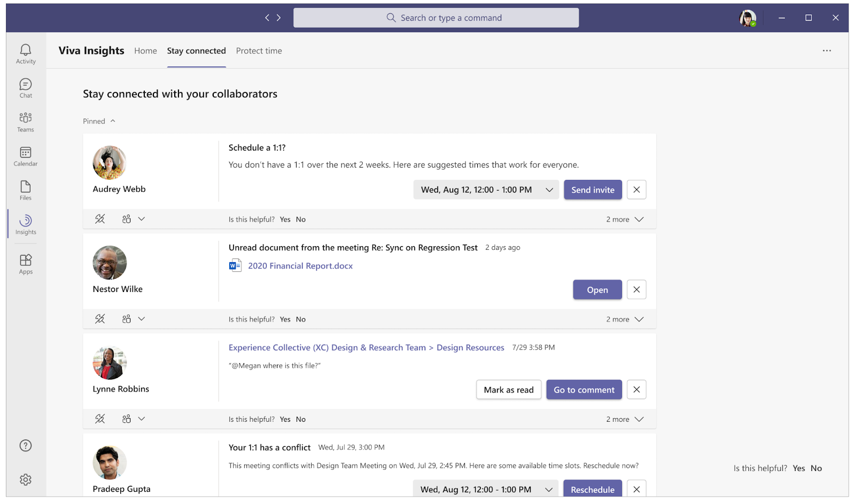Go back with the left arrow
The height and width of the screenshot is (504, 855).
tap(267, 18)
